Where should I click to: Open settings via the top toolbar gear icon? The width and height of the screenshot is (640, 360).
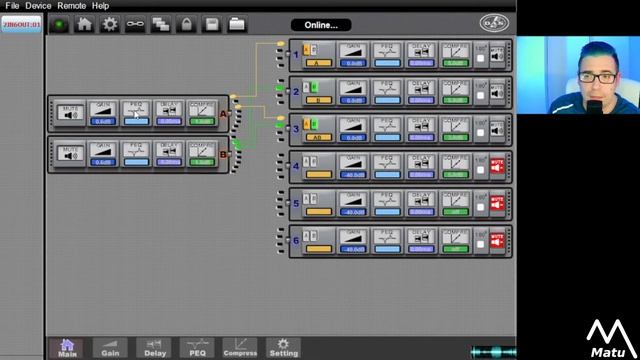pos(110,24)
